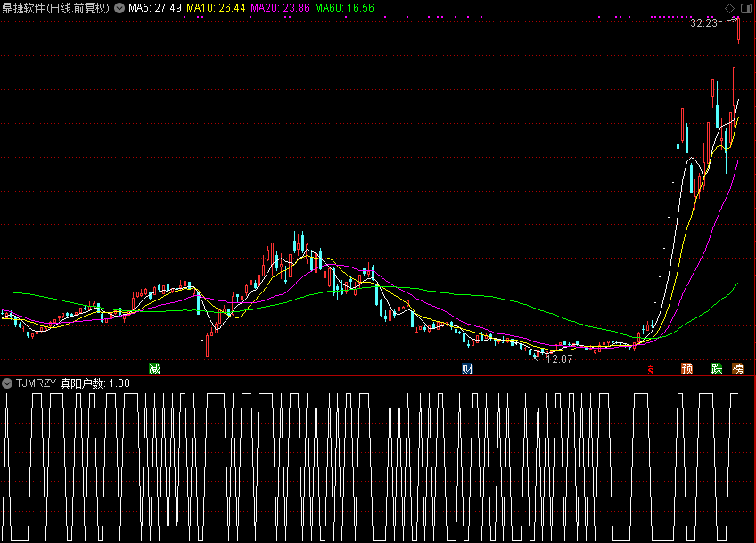756x543 pixels.
Task: Click the MA20: 23.86 label
Action: point(280,8)
